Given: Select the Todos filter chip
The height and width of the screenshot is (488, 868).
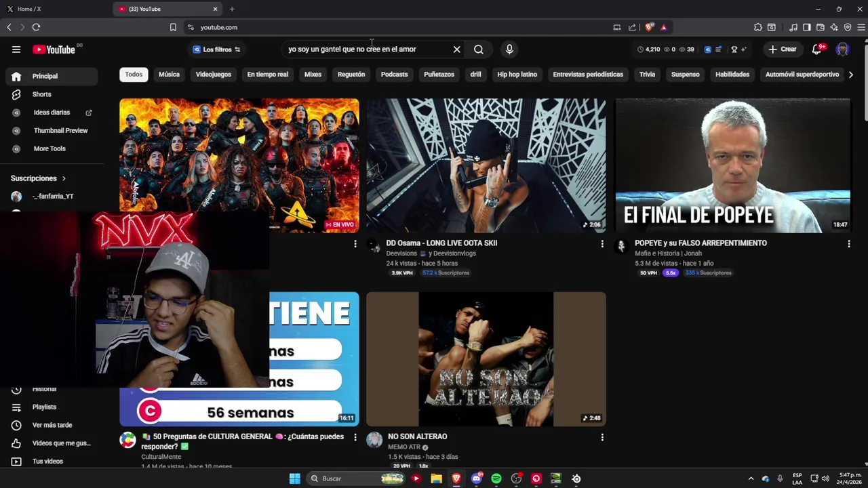Looking at the screenshot, I should [134, 75].
